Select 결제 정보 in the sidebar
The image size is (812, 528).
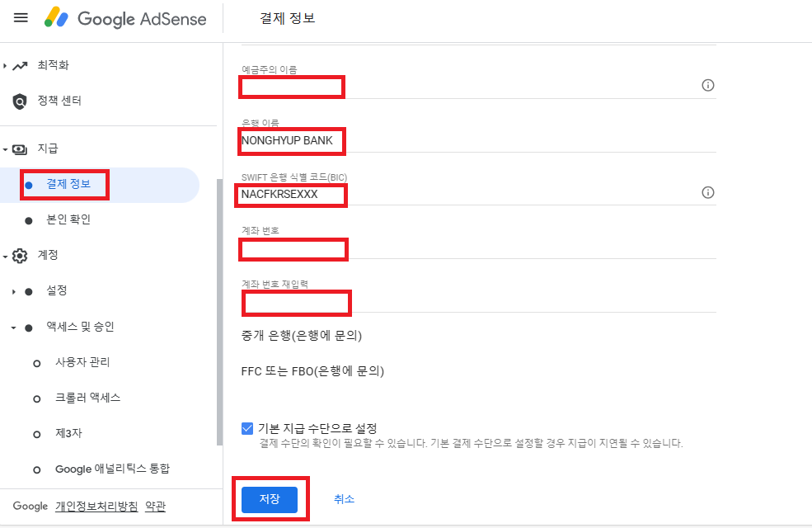70,183
